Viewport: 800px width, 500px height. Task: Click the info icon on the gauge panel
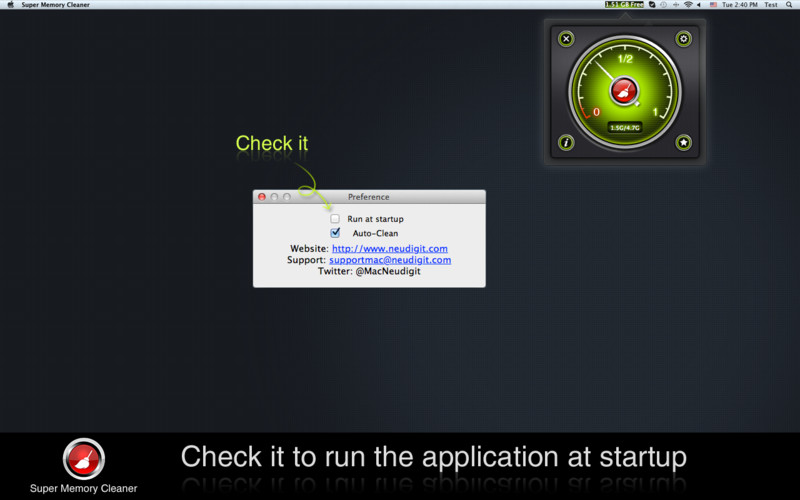tap(566, 142)
